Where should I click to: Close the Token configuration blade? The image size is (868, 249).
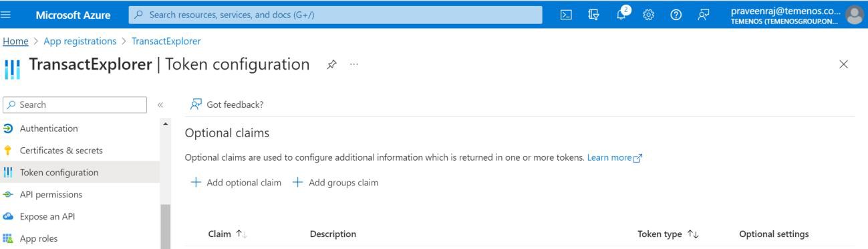coord(843,64)
